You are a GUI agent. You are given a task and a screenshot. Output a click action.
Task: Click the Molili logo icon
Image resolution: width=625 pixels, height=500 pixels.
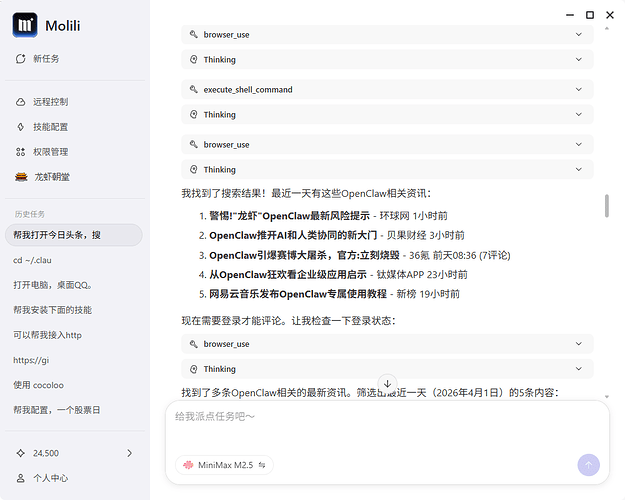click(x=25, y=25)
